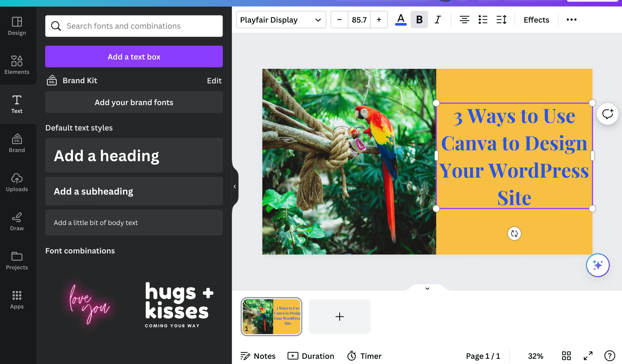Open the more text options menu
Screen dimensions: 622x364
[x=571, y=20]
